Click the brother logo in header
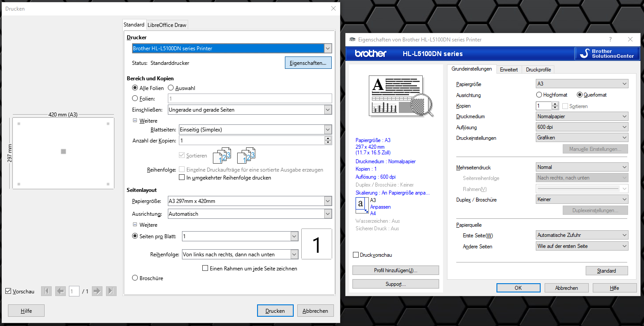The image size is (644, 326). pos(371,54)
